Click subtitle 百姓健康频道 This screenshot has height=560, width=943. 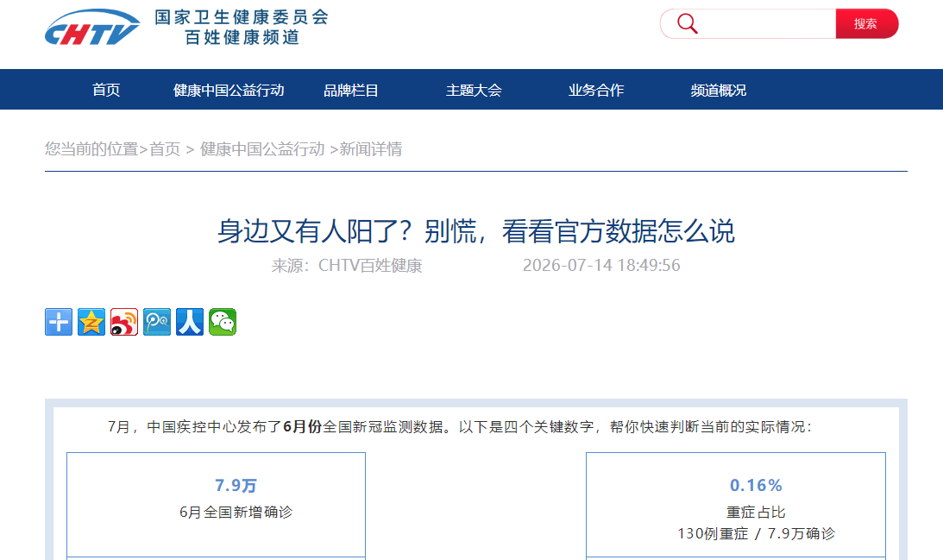[242, 37]
